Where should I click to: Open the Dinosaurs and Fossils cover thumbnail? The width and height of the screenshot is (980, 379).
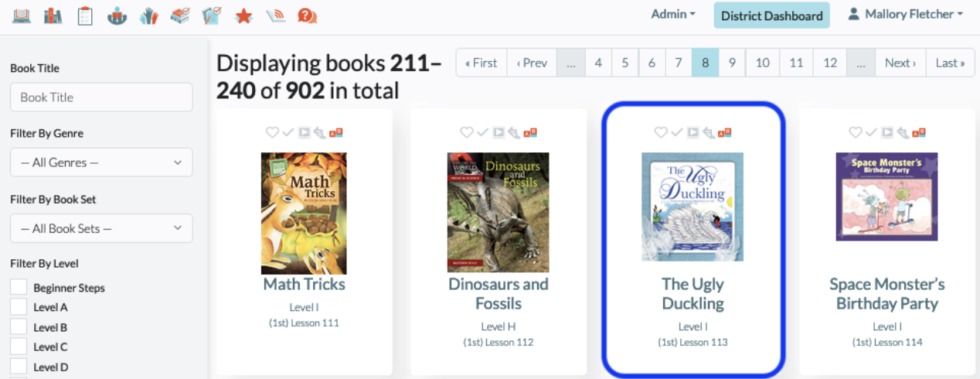pyautogui.click(x=499, y=213)
